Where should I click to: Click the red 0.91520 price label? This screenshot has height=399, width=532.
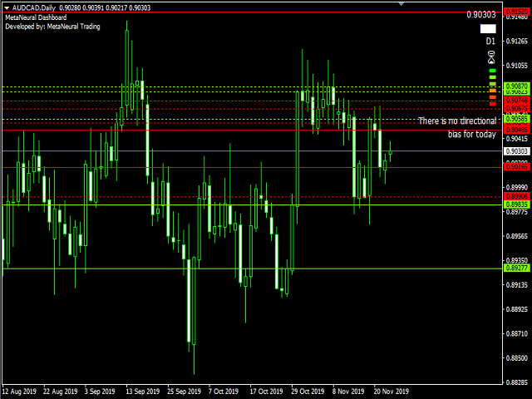tap(517, 12)
